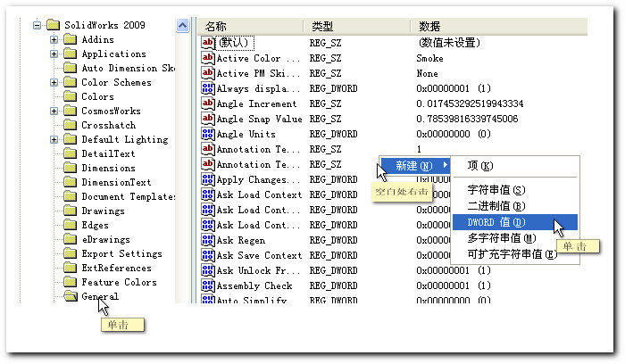The width and height of the screenshot is (625, 364).
Task: Click REG_SZ type in Angle Increment row
Action: pos(325,103)
